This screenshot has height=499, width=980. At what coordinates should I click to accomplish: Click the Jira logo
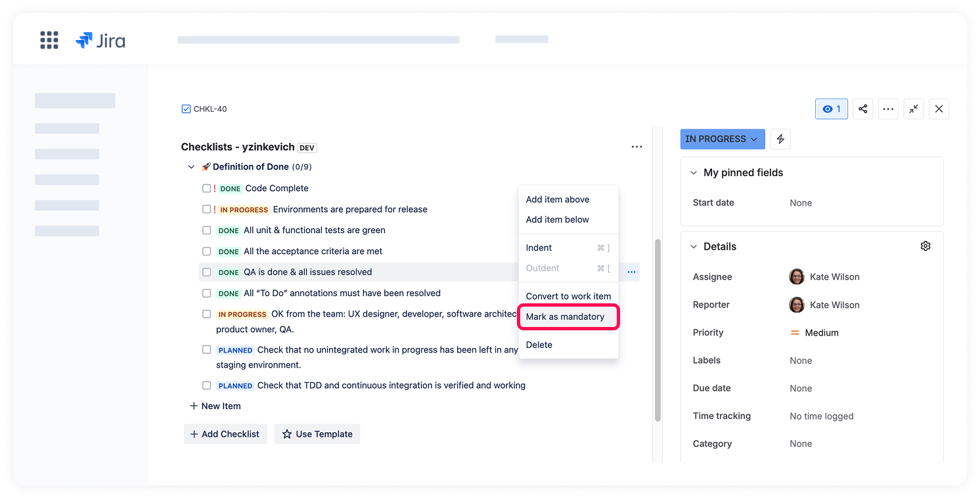[x=100, y=41]
